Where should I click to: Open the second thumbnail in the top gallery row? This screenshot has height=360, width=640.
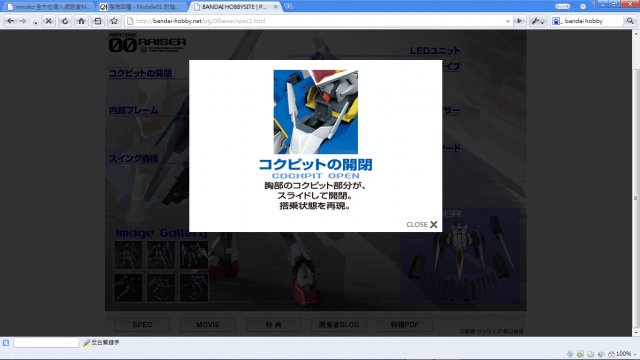(x=161, y=255)
